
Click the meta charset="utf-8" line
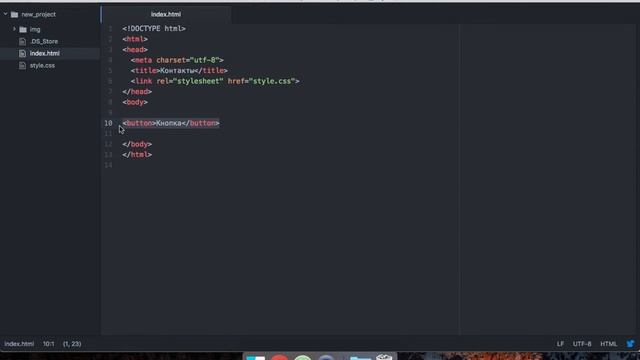[x=177, y=60]
